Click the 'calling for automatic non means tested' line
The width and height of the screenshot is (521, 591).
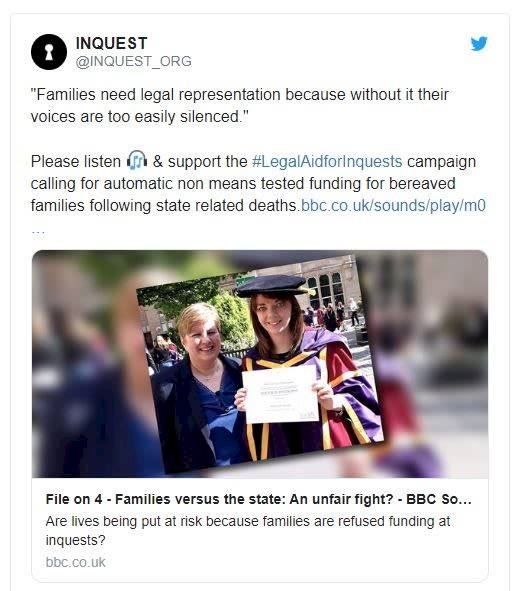(243, 184)
